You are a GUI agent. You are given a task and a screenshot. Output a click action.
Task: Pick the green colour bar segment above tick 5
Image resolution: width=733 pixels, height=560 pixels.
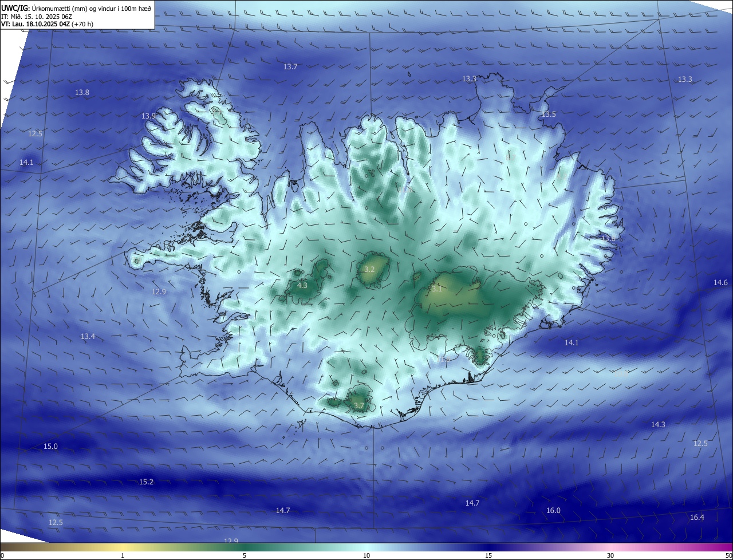click(245, 547)
